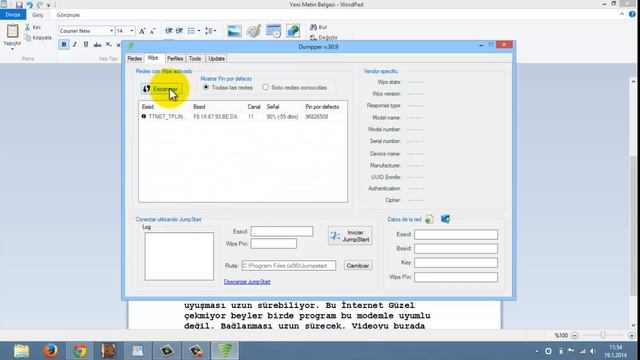Click the Yapıştır paste icon in WordPad
This screenshot has width=640, height=360.
[12, 31]
